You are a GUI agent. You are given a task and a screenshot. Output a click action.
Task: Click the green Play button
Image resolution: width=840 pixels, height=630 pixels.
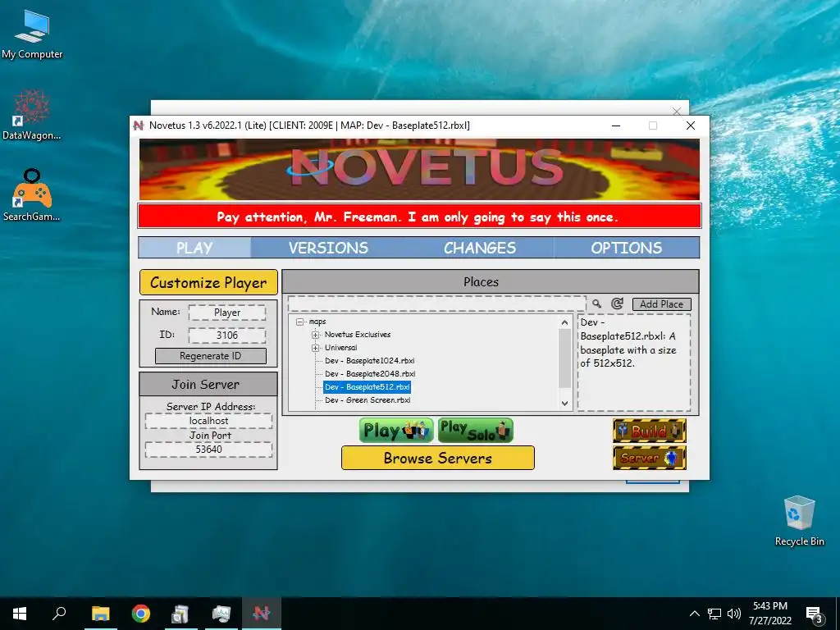click(x=396, y=430)
